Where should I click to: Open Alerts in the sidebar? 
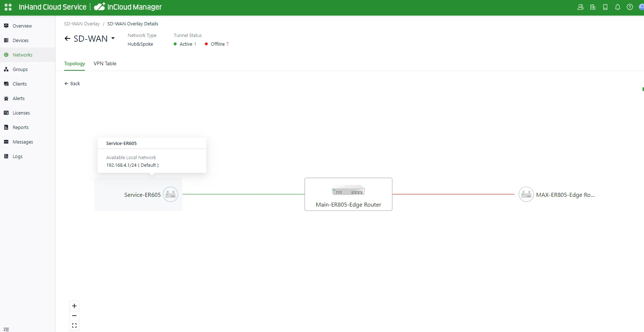click(28, 98)
